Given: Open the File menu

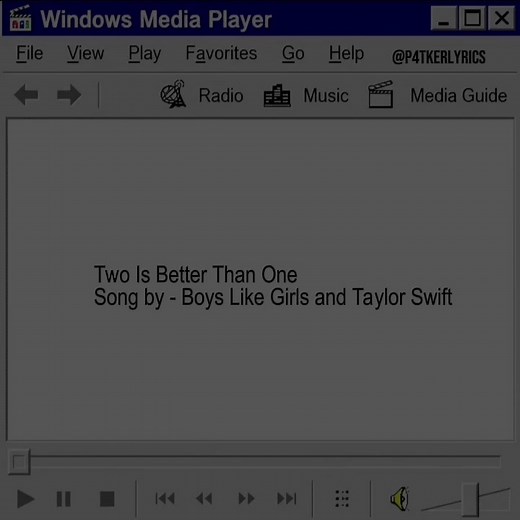Looking at the screenshot, I should (30, 54).
